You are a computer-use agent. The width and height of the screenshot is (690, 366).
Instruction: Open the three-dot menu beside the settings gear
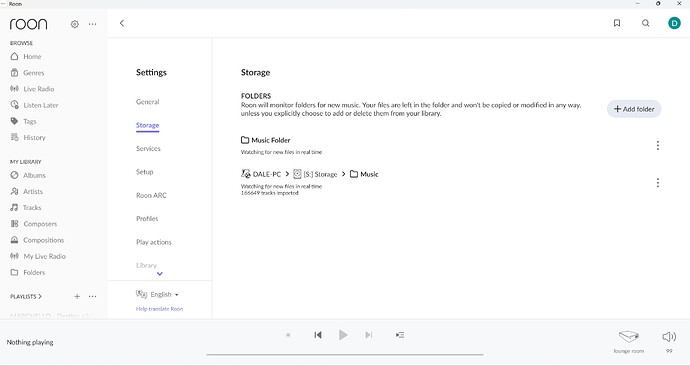(x=92, y=24)
